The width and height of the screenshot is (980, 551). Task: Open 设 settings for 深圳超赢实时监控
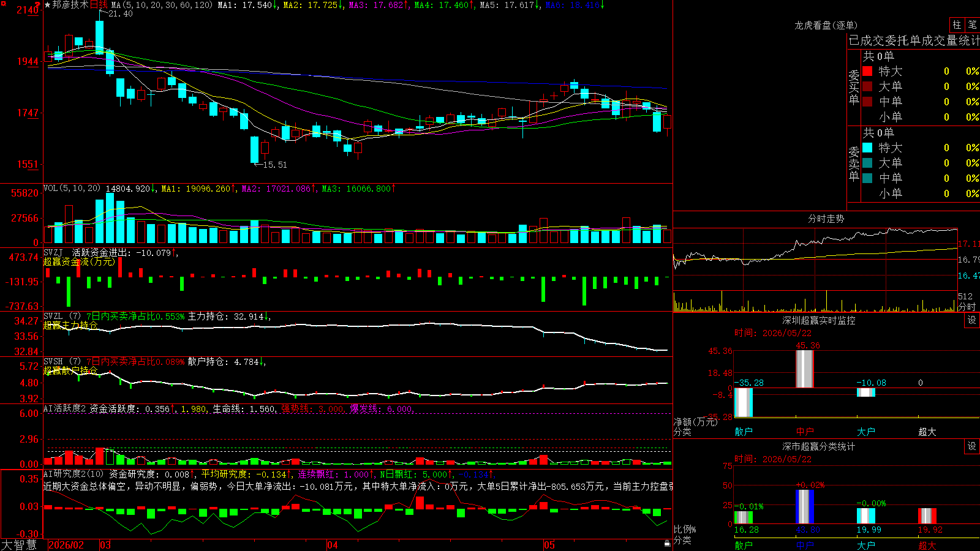pyautogui.click(x=972, y=320)
